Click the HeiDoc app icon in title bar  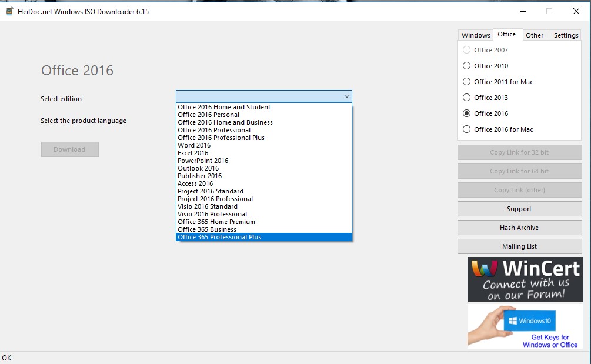pyautogui.click(x=9, y=11)
